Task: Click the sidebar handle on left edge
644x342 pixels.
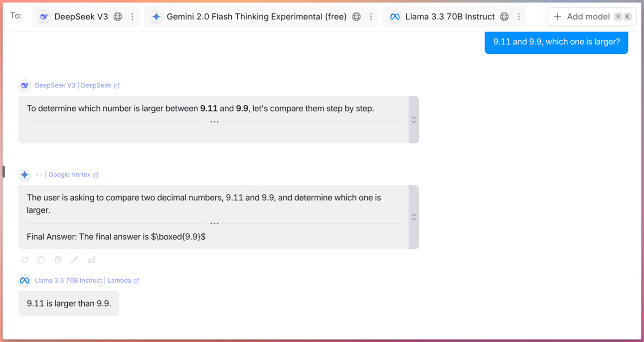Action: pyautogui.click(x=3, y=172)
